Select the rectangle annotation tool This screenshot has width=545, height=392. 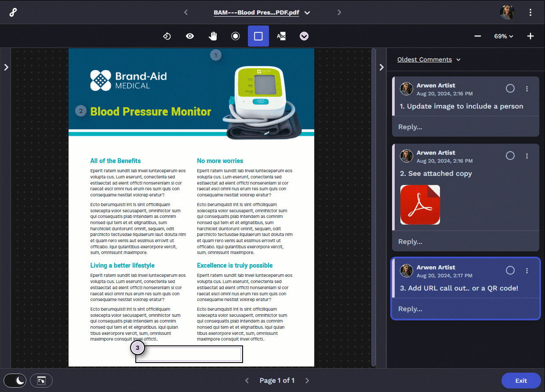(x=258, y=36)
